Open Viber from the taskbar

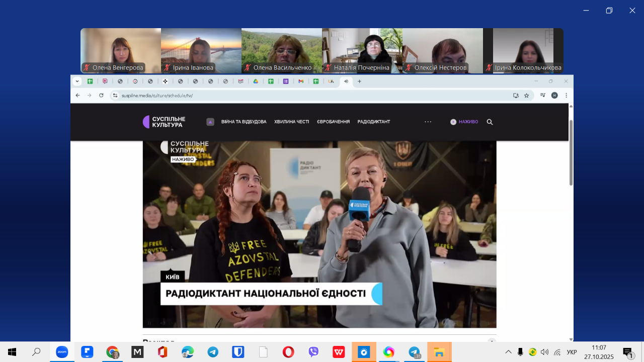point(313,352)
